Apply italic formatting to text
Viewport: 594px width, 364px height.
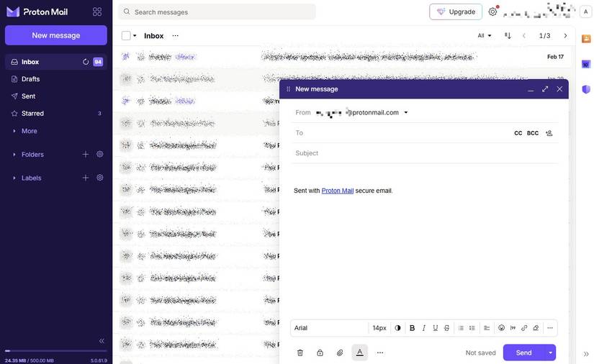click(424, 328)
